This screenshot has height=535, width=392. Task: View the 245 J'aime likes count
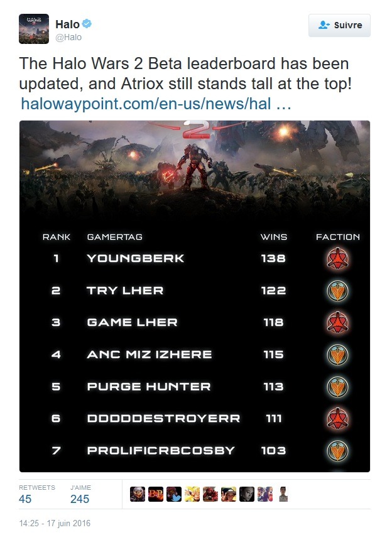click(80, 499)
